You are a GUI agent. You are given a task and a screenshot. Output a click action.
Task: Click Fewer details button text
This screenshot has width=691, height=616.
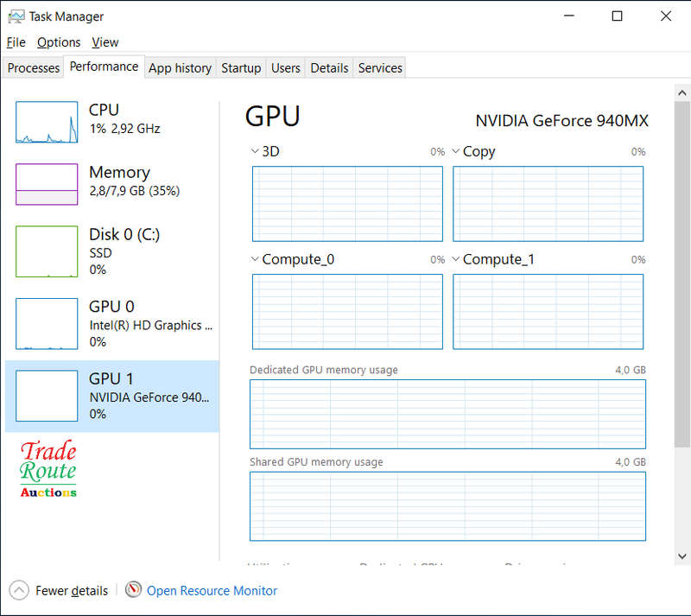[72, 590]
